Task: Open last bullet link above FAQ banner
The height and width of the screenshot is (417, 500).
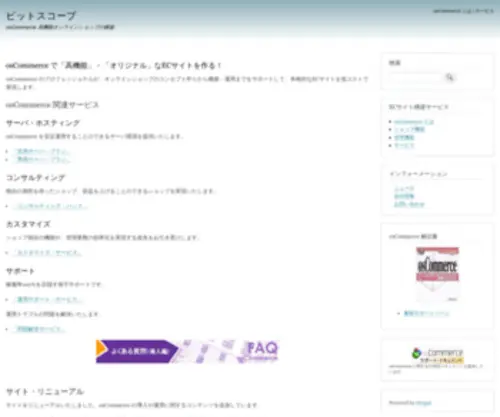Action: pos(39,329)
